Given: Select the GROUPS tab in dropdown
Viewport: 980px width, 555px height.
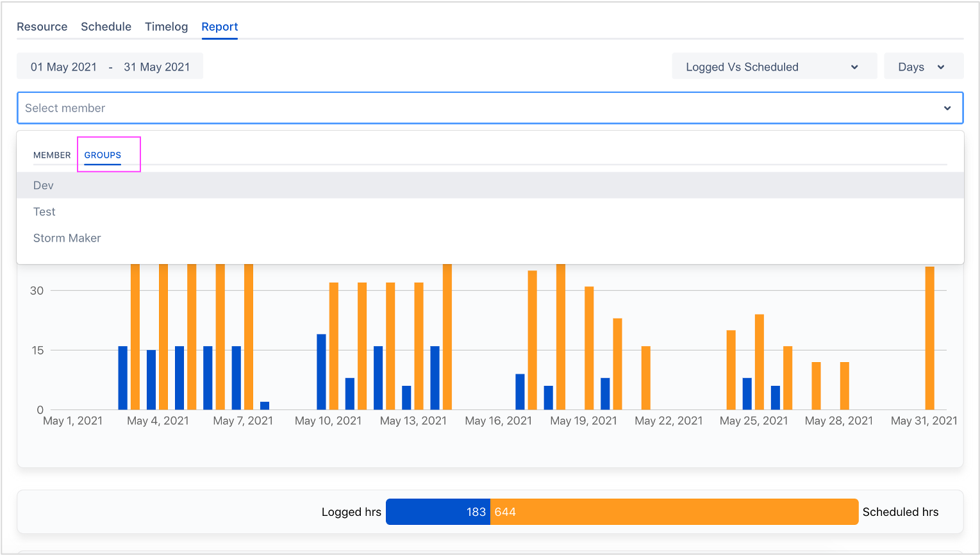Looking at the screenshot, I should coord(103,155).
